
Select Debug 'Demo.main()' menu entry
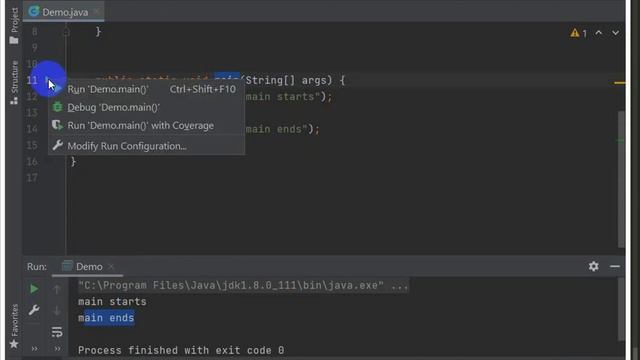click(147, 107)
